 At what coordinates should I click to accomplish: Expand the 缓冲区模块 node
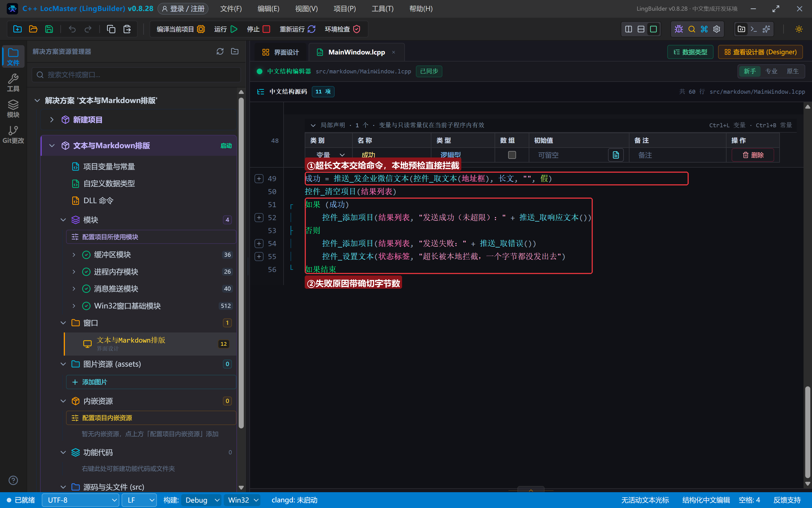(x=74, y=255)
